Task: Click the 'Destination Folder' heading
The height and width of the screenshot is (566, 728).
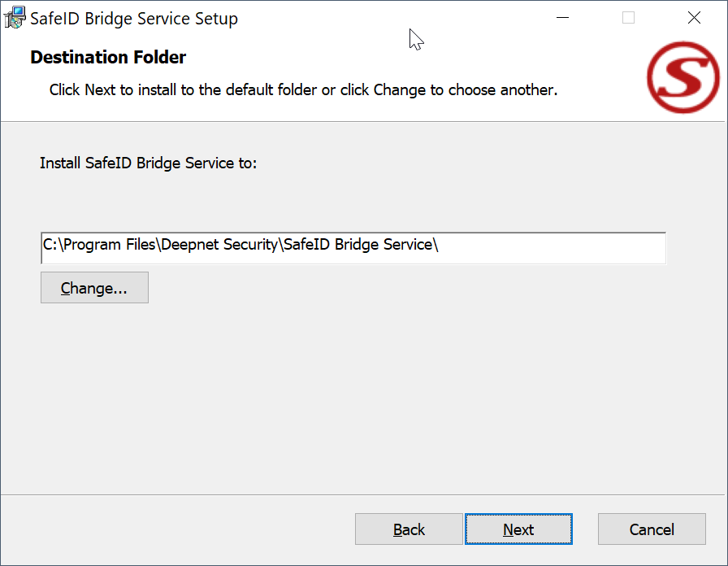Action: [108, 57]
